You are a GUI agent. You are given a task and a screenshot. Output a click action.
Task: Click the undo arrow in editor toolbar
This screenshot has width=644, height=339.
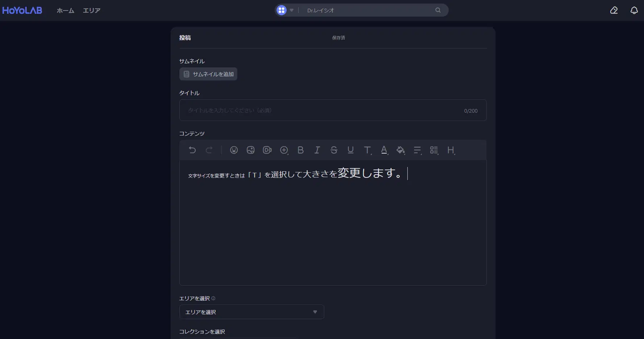coord(192,150)
